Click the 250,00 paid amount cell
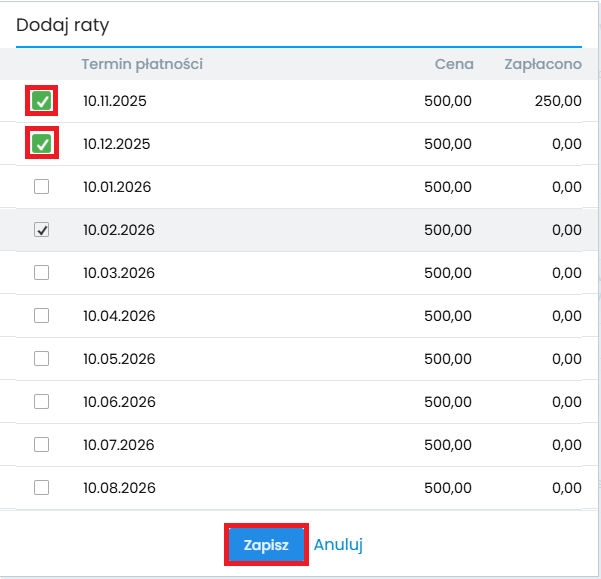The width and height of the screenshot is (601, 579). tap(558, 101)
